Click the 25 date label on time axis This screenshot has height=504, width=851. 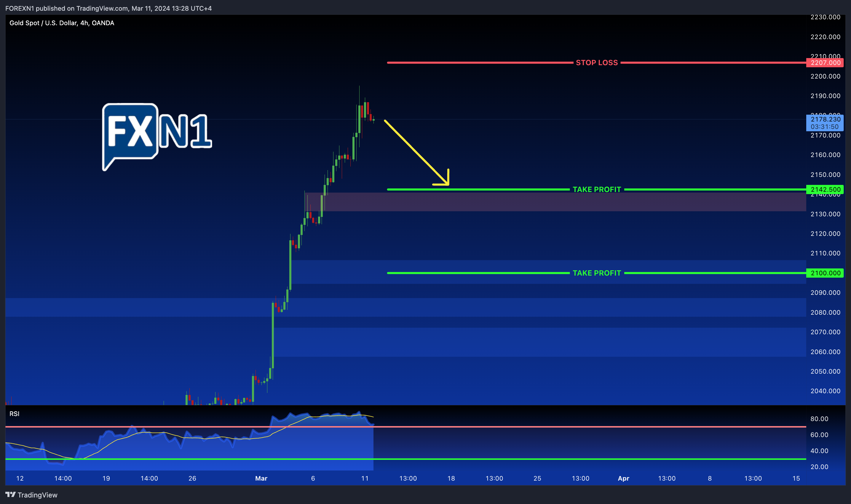click(x=537, y=478)
